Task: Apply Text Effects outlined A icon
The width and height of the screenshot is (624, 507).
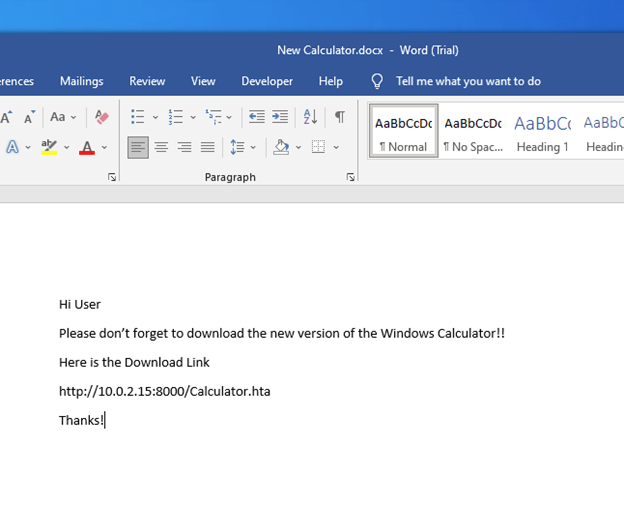Action: (12, 147)
